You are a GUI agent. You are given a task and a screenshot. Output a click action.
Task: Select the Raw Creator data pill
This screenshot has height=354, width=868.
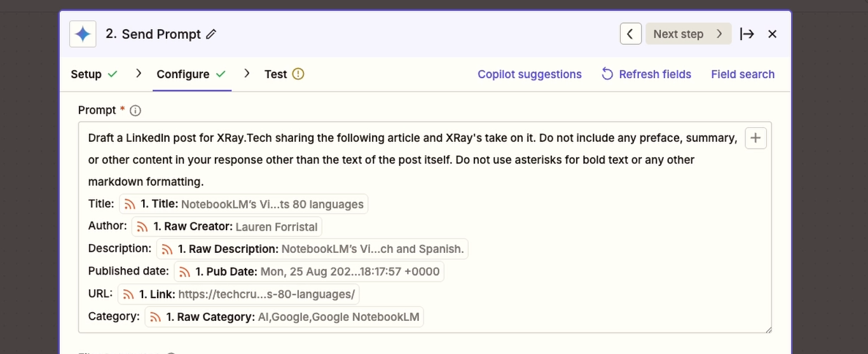(227, 227)
